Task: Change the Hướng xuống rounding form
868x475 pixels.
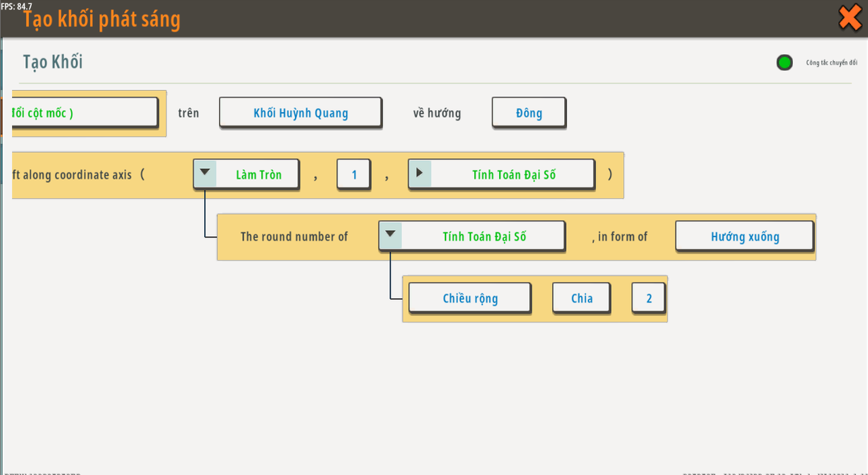Action: (745, 237)
